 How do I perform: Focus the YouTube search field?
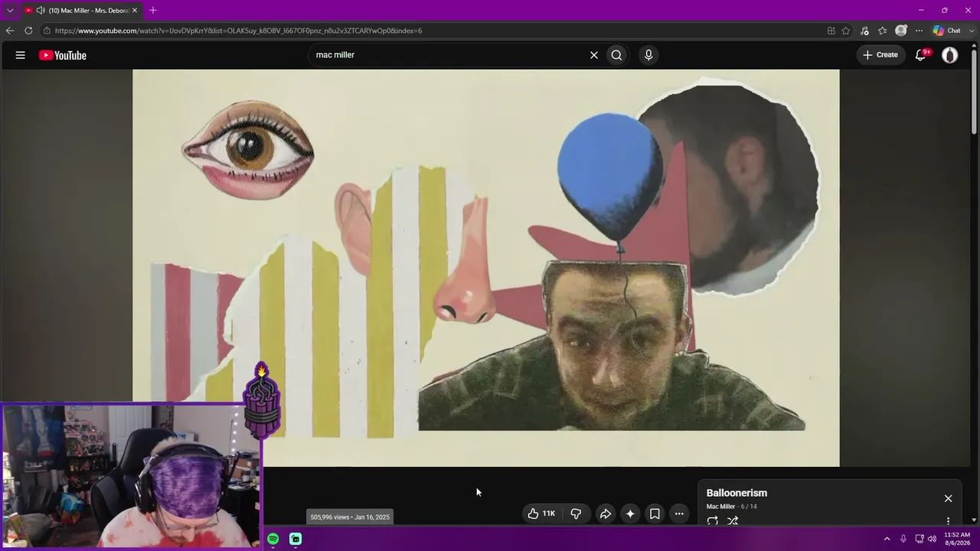click(448, 55)
